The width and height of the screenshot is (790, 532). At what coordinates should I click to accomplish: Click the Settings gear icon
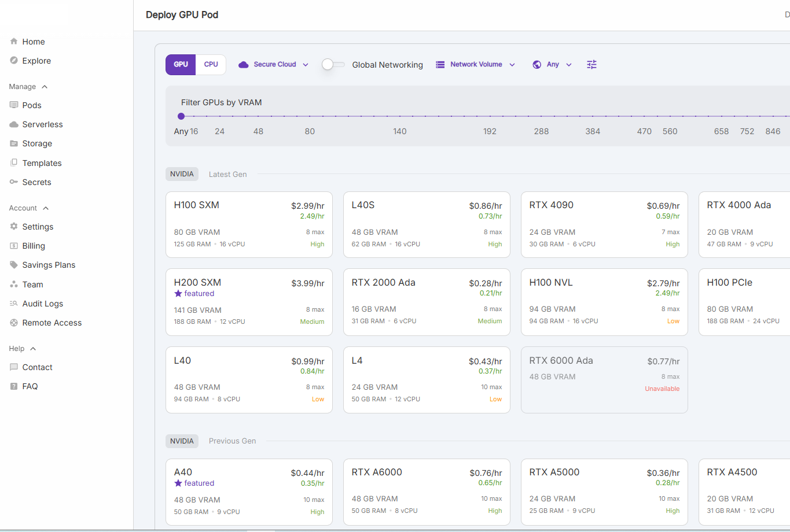(x=14, y=227)
